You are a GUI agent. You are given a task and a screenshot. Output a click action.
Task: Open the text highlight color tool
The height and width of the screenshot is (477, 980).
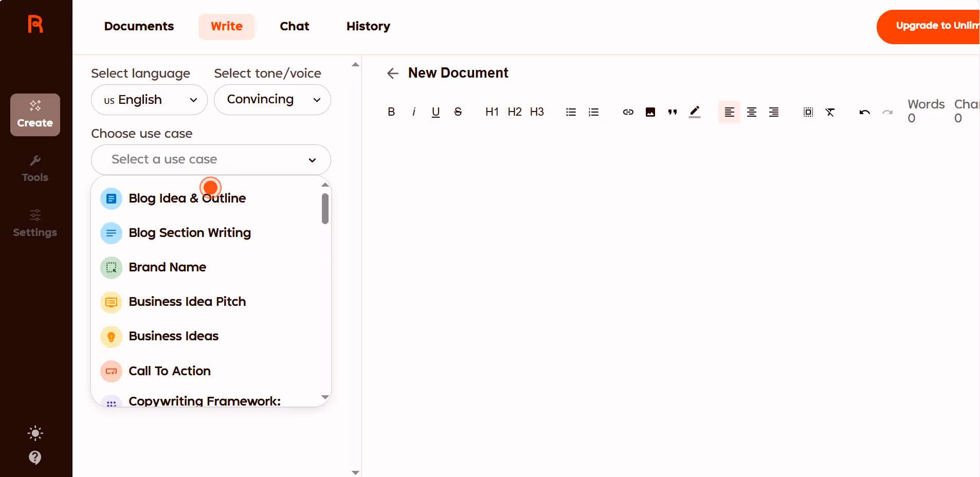point(695,112)
